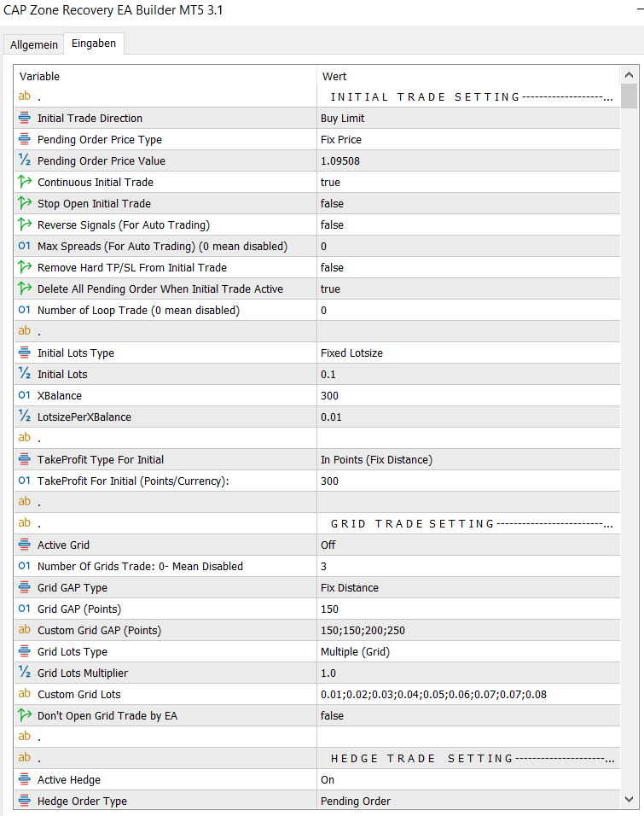Select the INITIAL TRADE SETTING header value
644x816 pixels.
[x=468, y=96]
